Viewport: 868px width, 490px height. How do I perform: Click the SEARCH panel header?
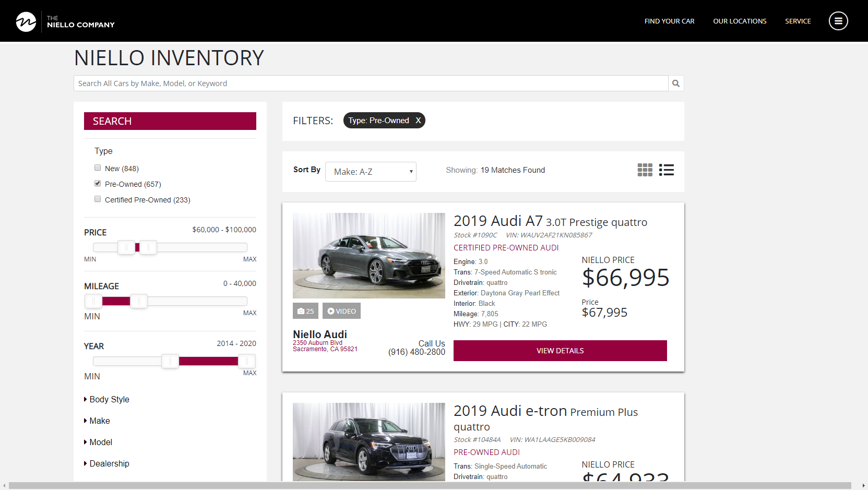[170, 121]
